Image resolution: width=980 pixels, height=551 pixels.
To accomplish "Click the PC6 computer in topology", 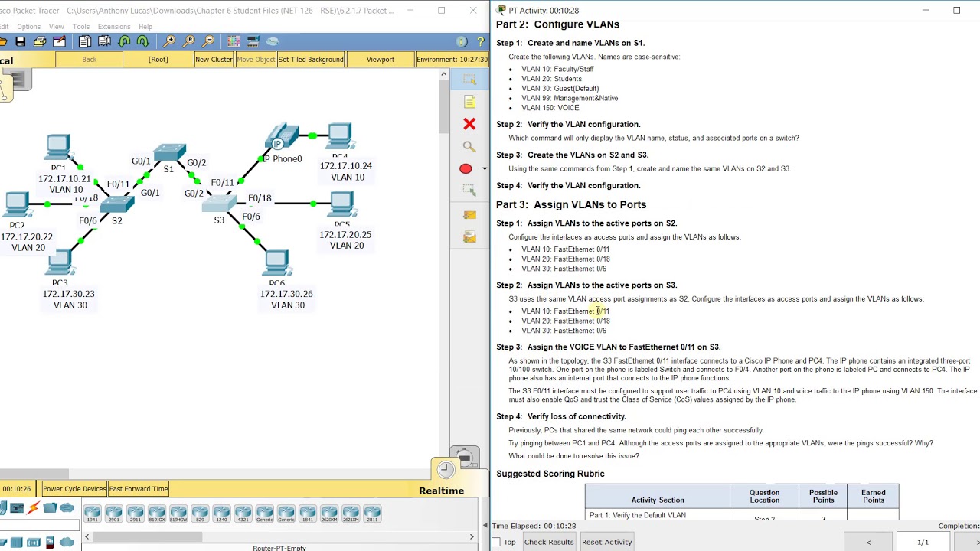I will point(276,262).
